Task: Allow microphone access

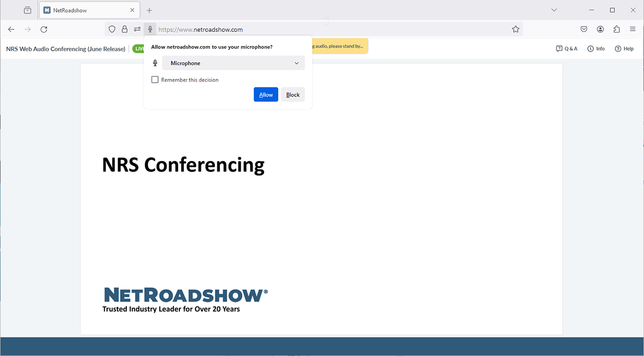Action: [x=265, y=94]
